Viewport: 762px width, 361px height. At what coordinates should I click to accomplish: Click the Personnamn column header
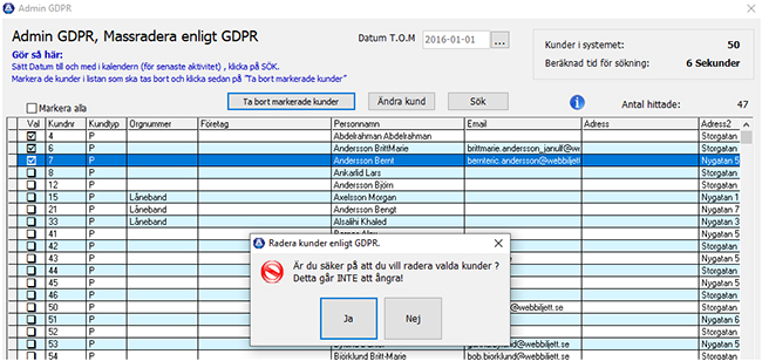pos(398,124)
